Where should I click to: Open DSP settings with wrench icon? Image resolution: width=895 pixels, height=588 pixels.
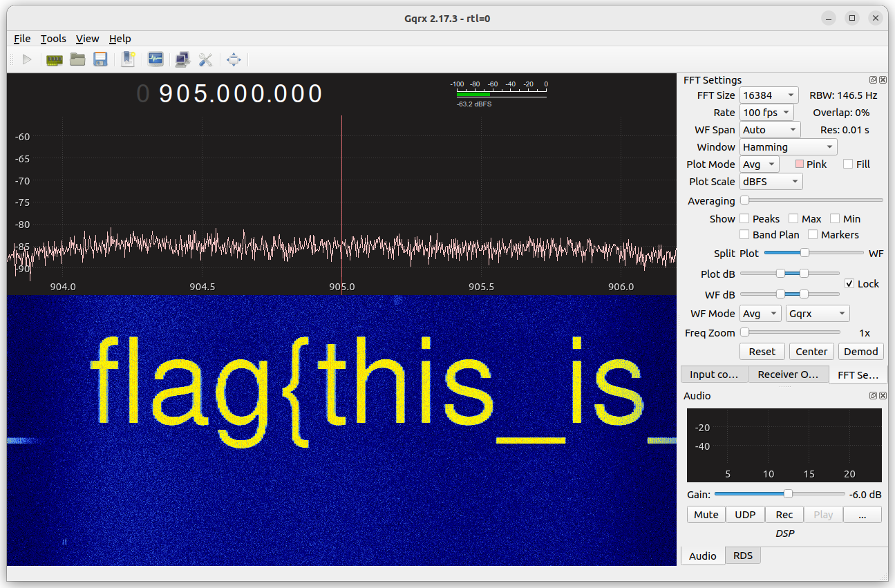[x=206, y=59]
